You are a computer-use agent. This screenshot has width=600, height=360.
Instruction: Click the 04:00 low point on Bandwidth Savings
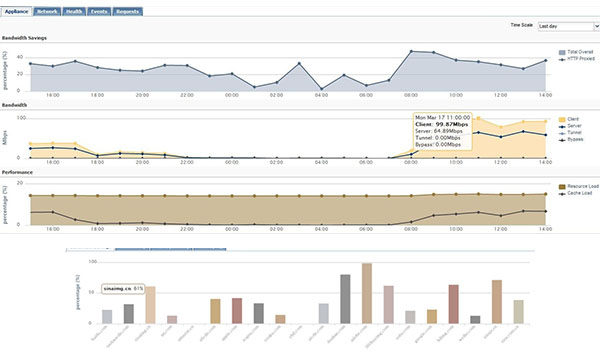(x=321, y=89)
